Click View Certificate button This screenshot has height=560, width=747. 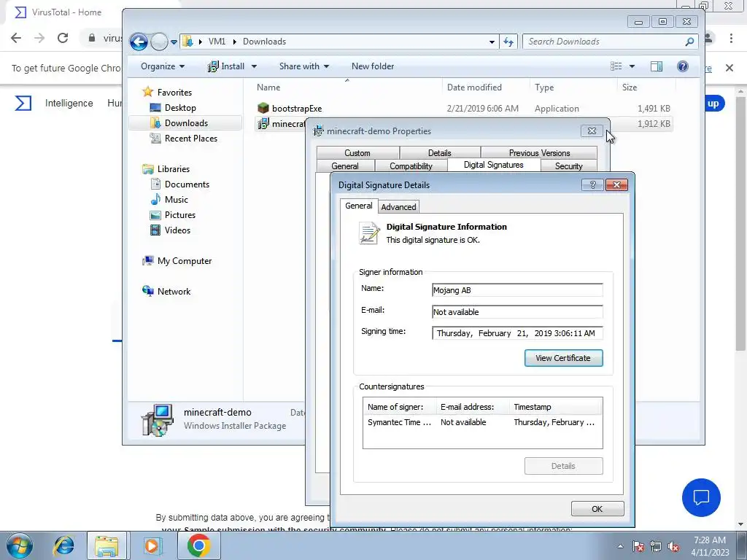(x=564, y=358)
